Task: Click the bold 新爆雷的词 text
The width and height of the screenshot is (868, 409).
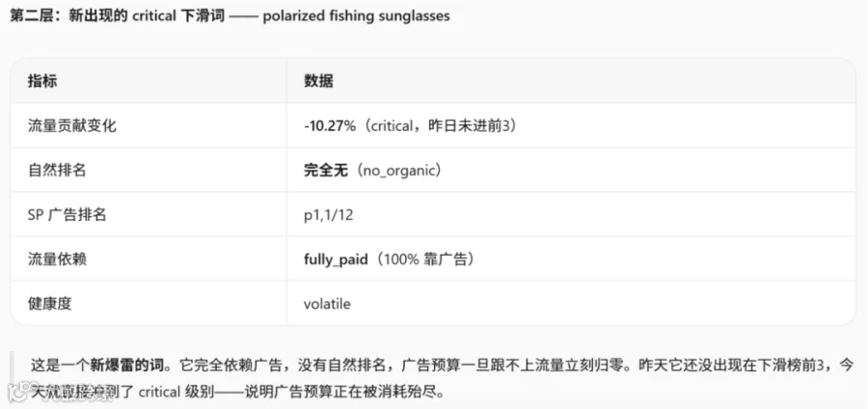Action: point(126,366)
